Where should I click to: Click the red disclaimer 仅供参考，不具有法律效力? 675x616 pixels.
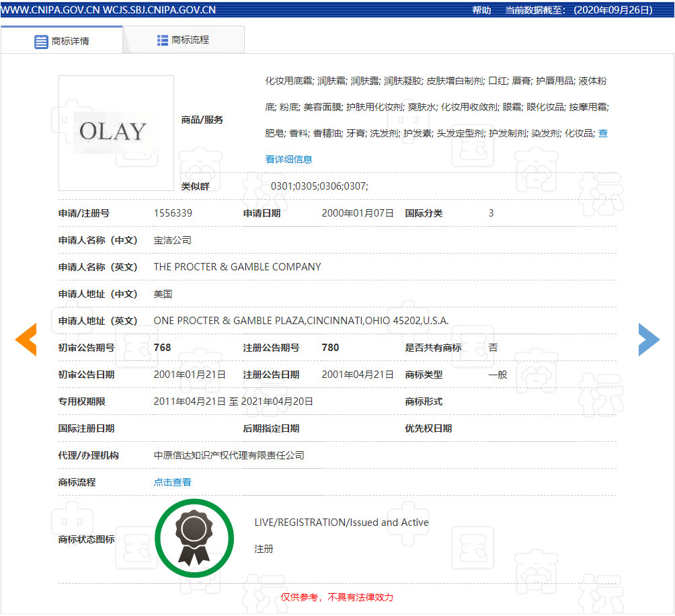(x=337, y=596)
